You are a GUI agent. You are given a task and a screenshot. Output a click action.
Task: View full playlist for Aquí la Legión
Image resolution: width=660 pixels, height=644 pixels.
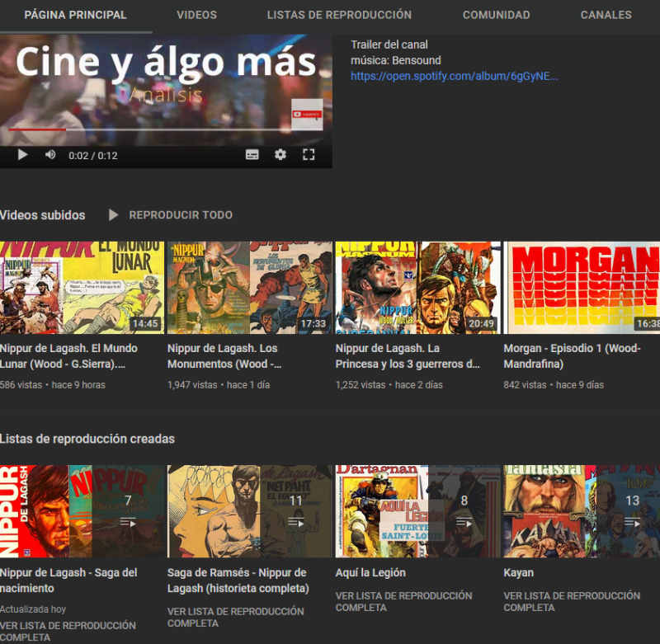[403, 601]
